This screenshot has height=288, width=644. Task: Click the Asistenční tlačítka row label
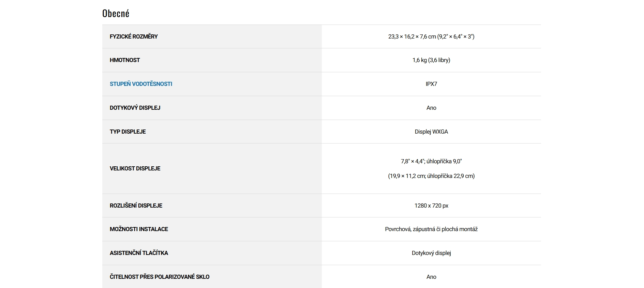click(139, 253)
